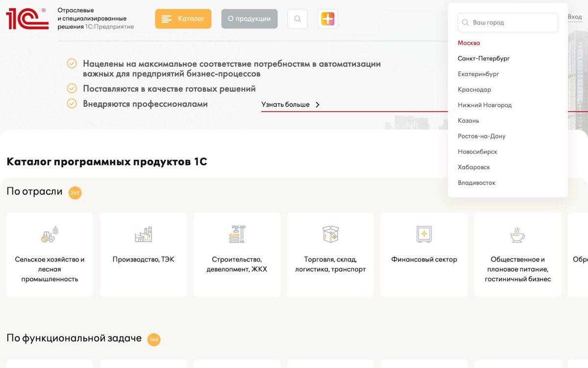Screen dimensions: 588x368
Task: Click the magnifier icon inside Ваш город field
Action: click(x=465, y=23)
